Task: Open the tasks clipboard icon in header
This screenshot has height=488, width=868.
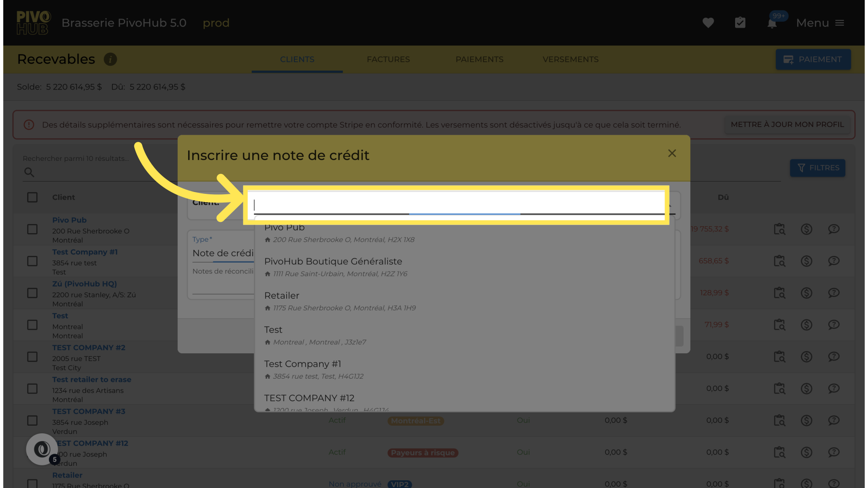Action: (740, 23)
